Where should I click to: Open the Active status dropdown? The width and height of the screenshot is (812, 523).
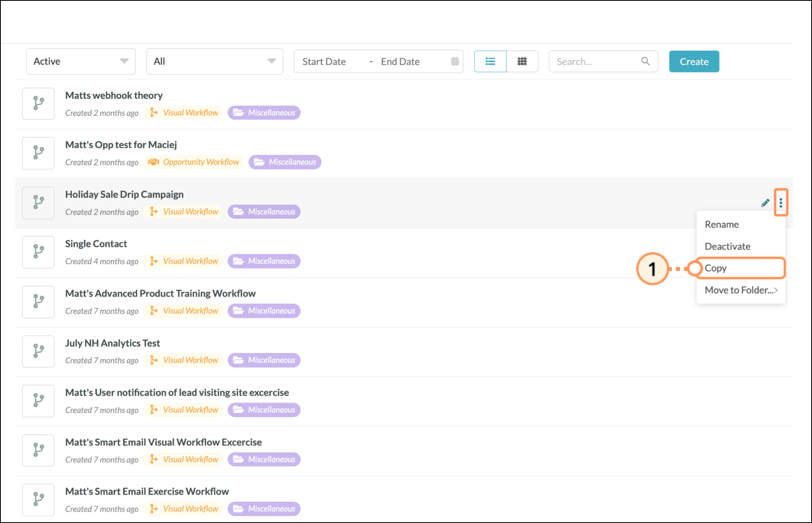(81, 62)
